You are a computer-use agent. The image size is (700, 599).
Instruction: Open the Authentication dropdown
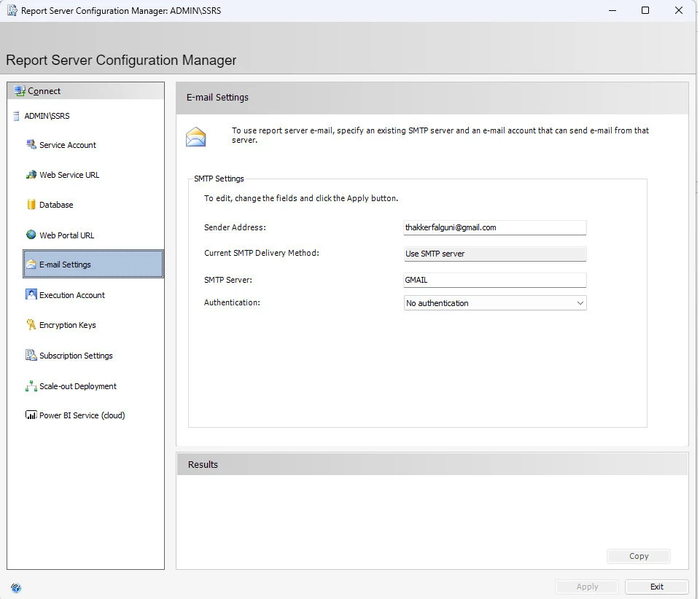pyautogui.click(x=495, y=303)
